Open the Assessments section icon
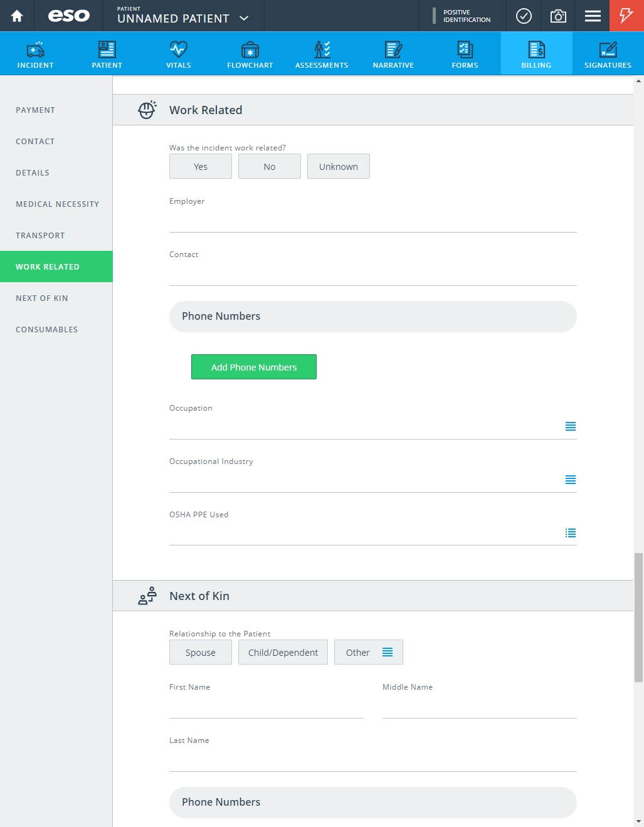 coord(322,49)
